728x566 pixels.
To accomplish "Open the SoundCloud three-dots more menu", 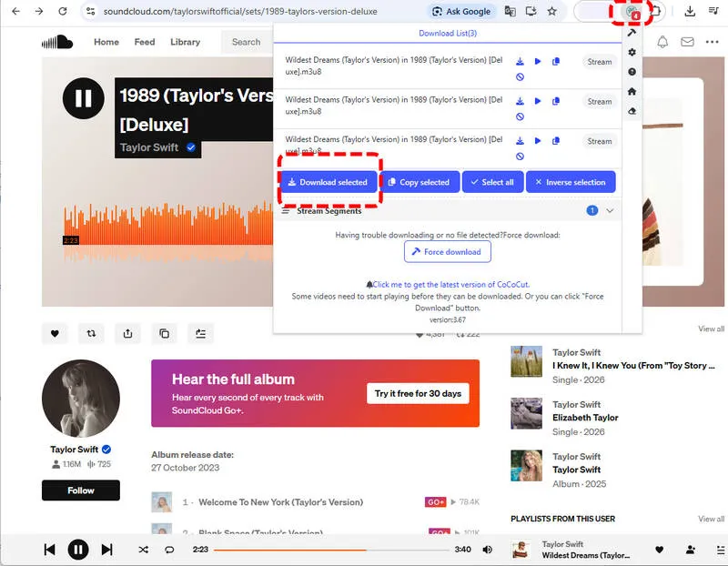I will pos(712,42).
